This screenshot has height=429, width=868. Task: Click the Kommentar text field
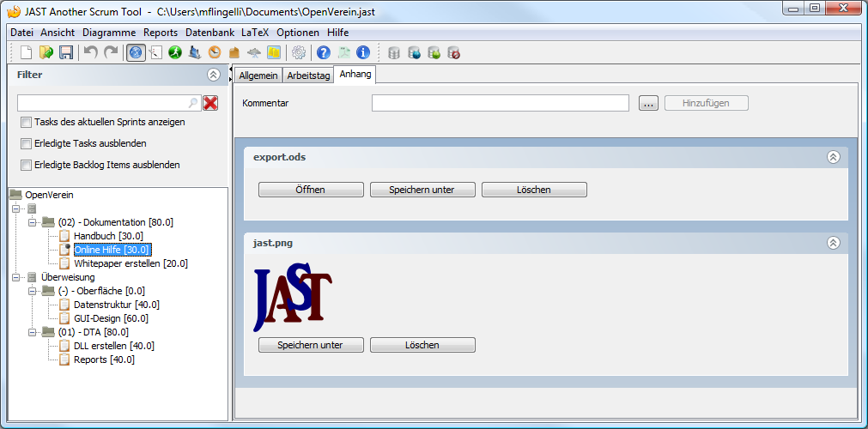tap(501, 103)
